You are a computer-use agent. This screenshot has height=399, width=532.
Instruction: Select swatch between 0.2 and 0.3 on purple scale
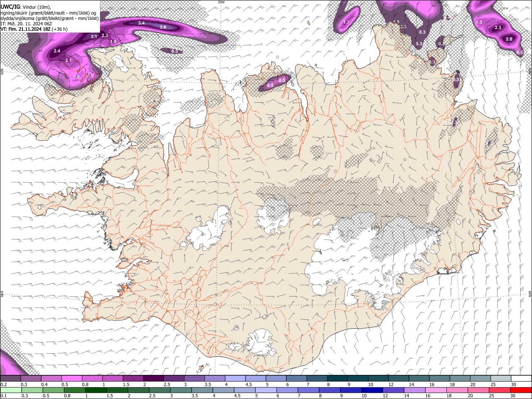(10, 378)
